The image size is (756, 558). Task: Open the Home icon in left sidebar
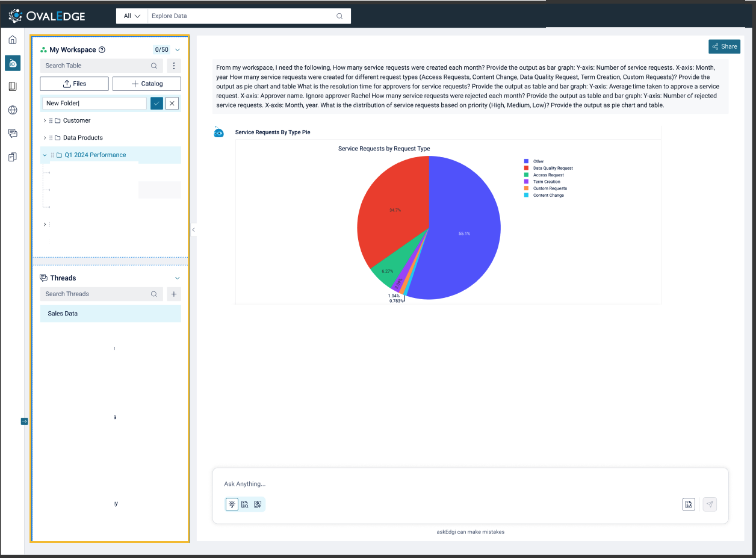click(13, 40)
